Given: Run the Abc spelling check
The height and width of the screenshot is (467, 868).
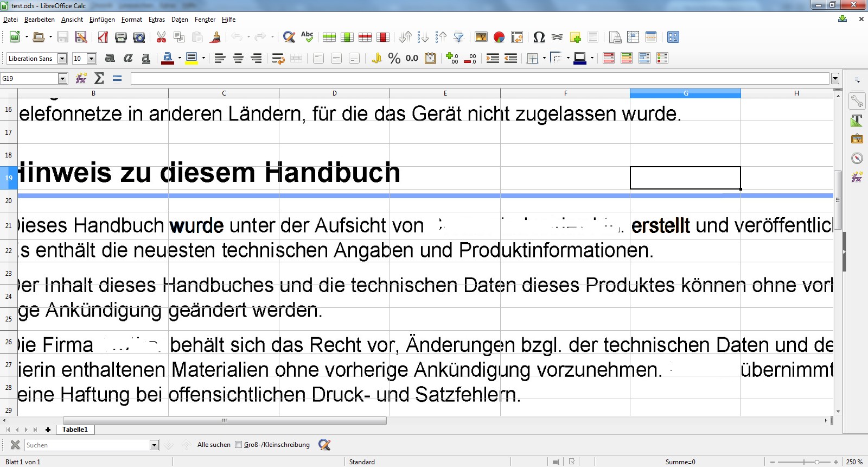Looking at the screenshot, I should (307, 37).
